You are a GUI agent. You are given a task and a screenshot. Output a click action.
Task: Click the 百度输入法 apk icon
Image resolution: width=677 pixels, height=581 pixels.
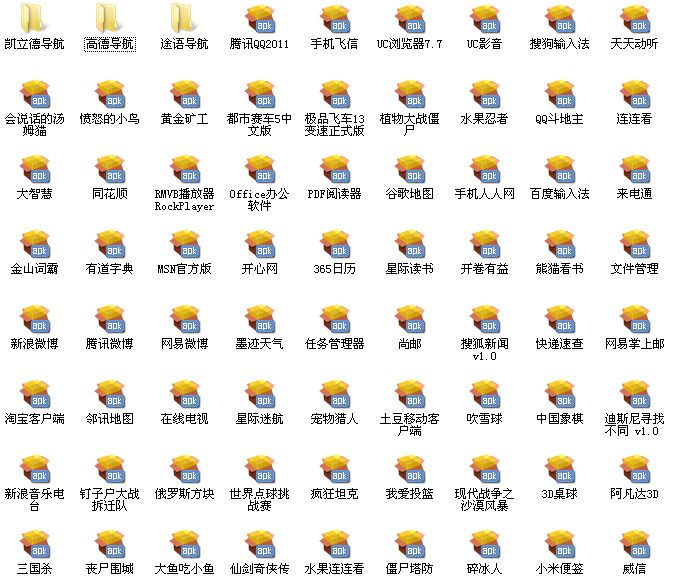point(560,169)
